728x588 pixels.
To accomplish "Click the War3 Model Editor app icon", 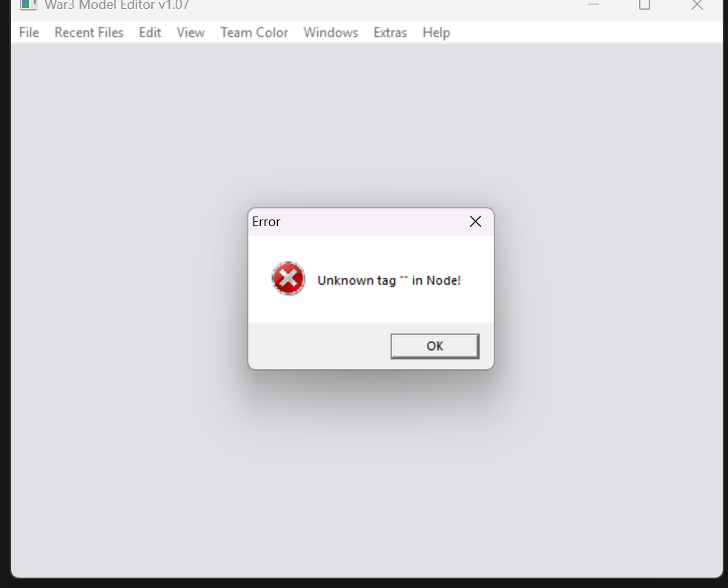I will 28,4.
